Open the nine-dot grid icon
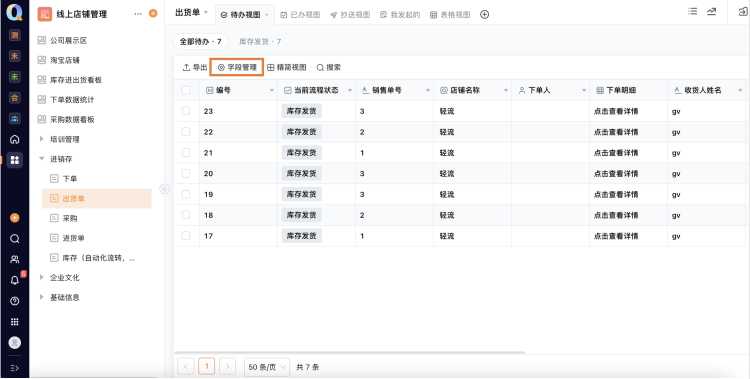The width and height of the screenshot is (750, 379). point(15,322)
